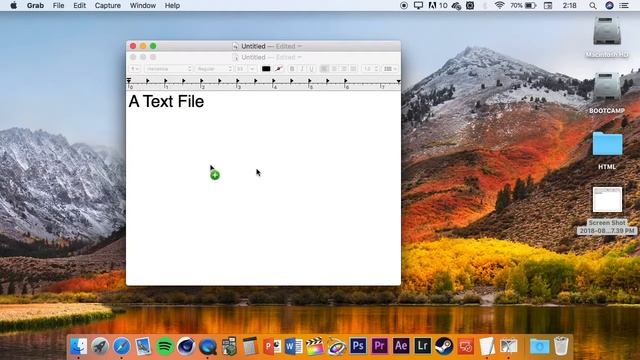
Task: Open the File menu
Action: 58,6
